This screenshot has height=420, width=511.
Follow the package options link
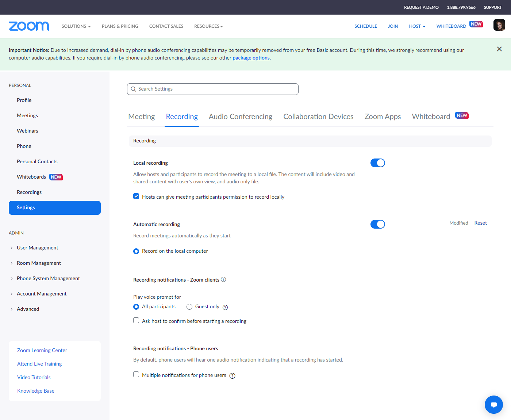click(x=251, y=58)
